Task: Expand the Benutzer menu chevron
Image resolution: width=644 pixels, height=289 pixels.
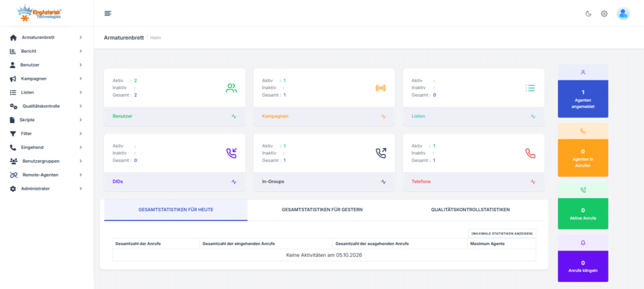Action: (80, 65)
